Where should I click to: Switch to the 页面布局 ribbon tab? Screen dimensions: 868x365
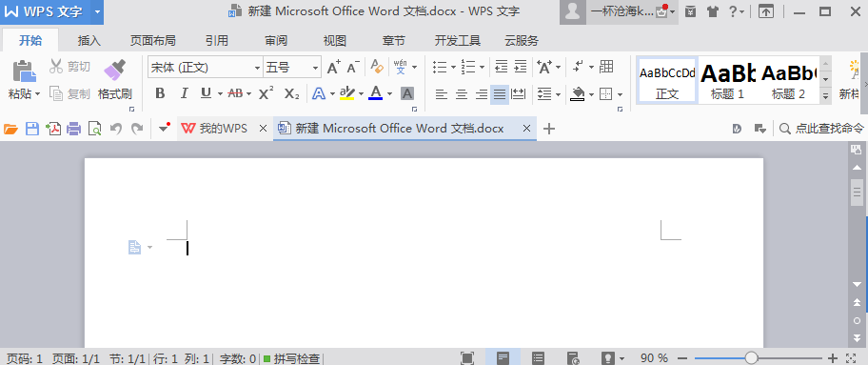pos(153,40)
